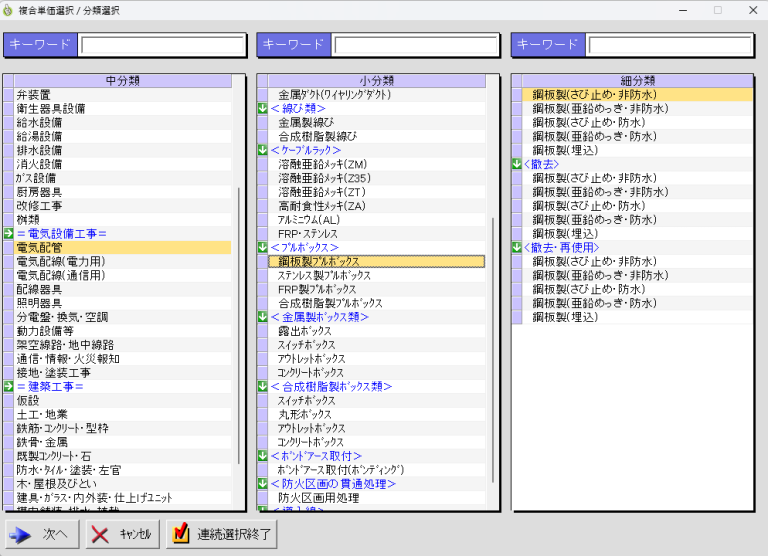Select FRP製プルボックス row
This screenshot has width=768, height=556.
(x=377, y=289)
